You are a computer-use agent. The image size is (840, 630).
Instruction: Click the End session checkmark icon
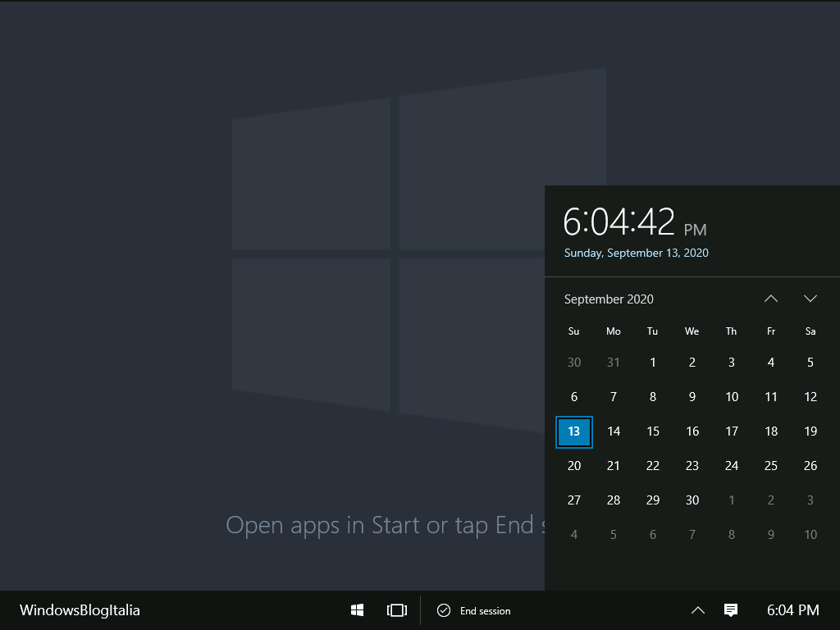(x=444, y=610)
